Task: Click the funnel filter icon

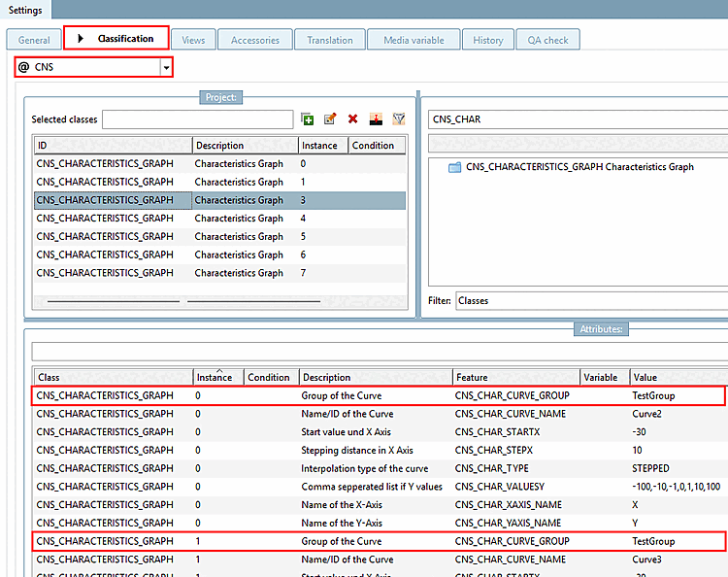Action: click(x=399, y=119)
